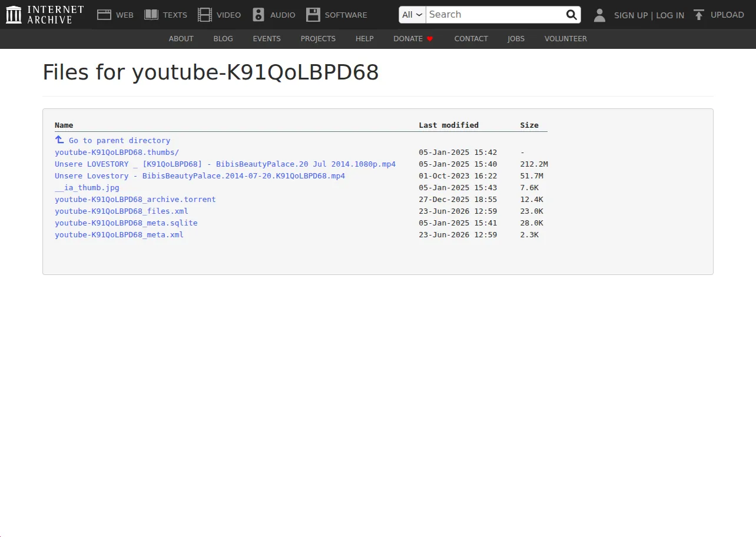756x537 pixels.
Task: Click the 7.6K size value
Action: (529, 188)
